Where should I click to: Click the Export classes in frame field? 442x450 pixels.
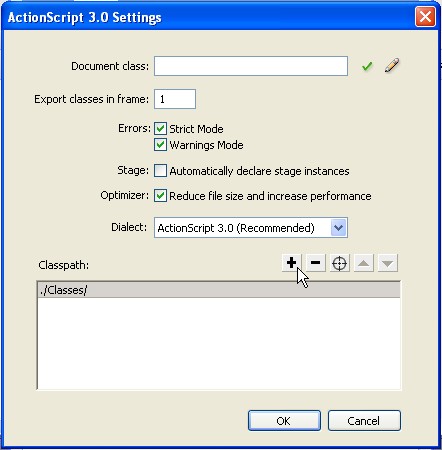(x=175, y=99)
